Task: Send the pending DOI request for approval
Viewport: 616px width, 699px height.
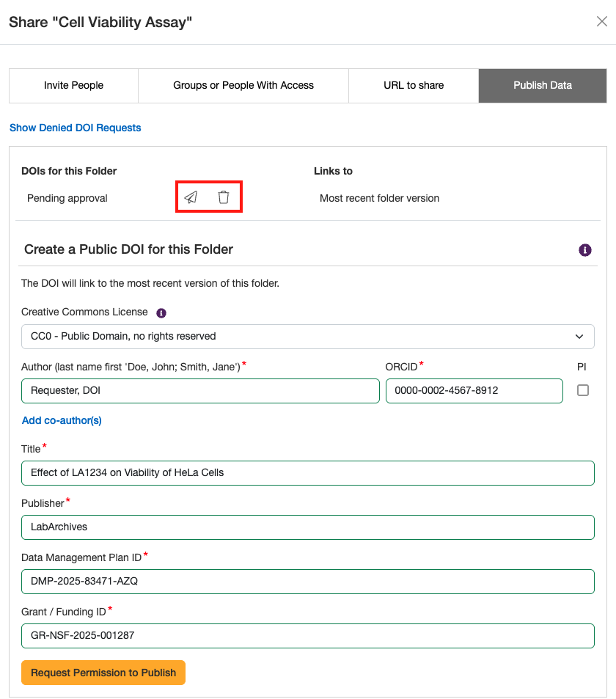Action: point(191,197)
